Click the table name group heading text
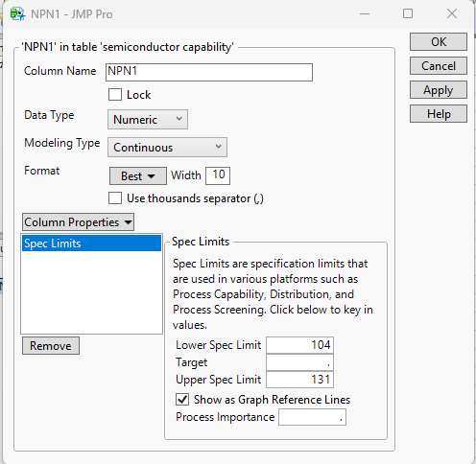The image size is (476, 464). 128,47
